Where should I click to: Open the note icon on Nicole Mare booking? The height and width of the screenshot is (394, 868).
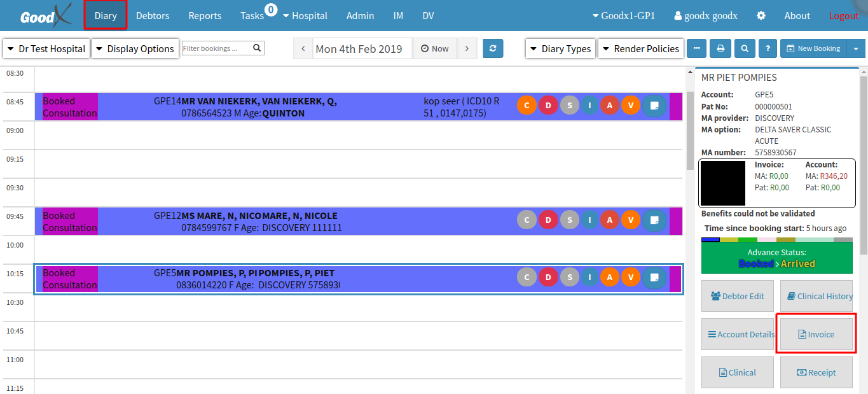point(654,220)
